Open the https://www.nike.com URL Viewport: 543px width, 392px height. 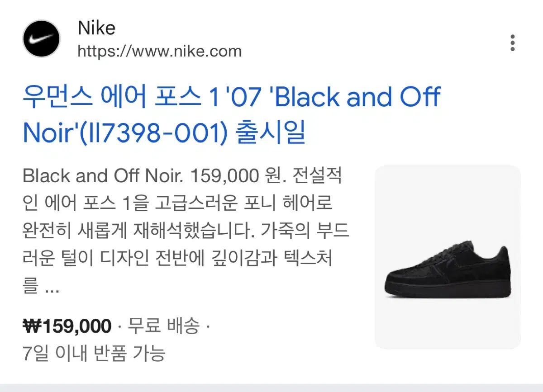[x=159, y=51]
